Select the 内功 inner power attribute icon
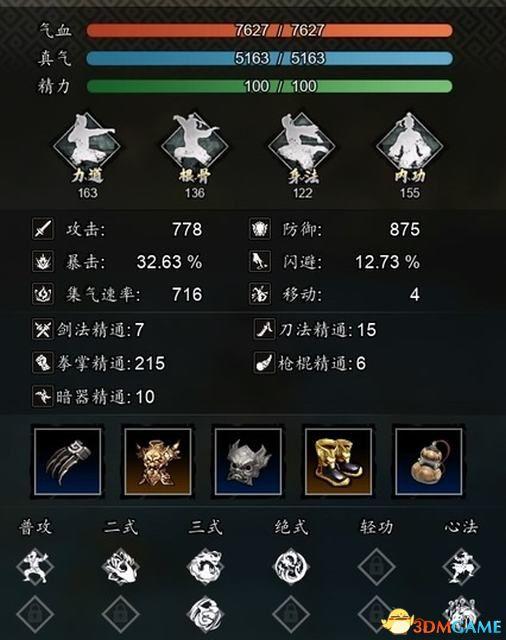 409,142
